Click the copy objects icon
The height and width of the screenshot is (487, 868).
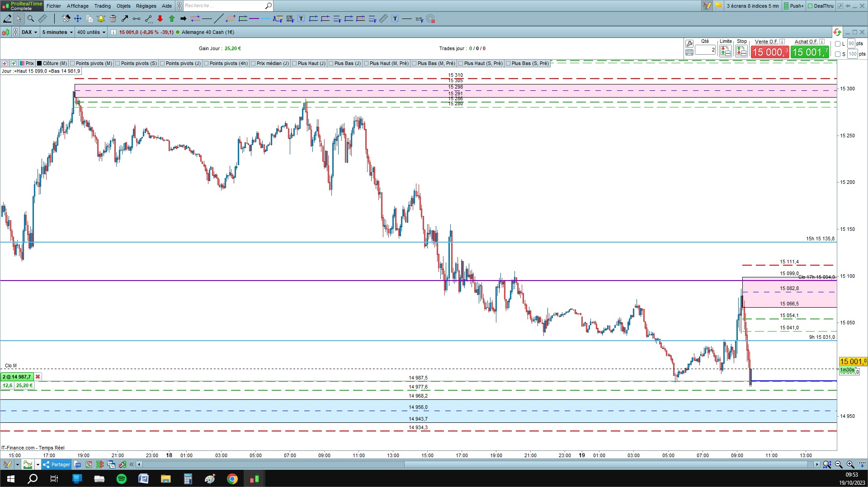pyautogui.click(x=90, y=19)
